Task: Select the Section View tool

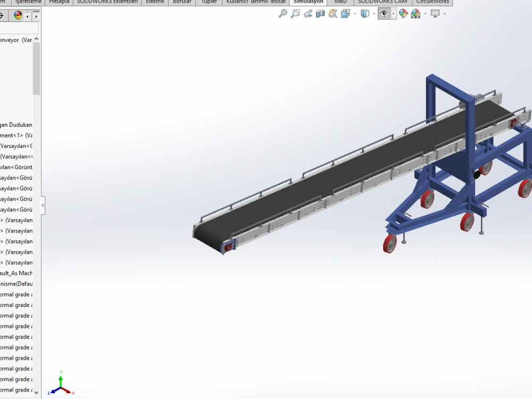Action: coord(321,13)
